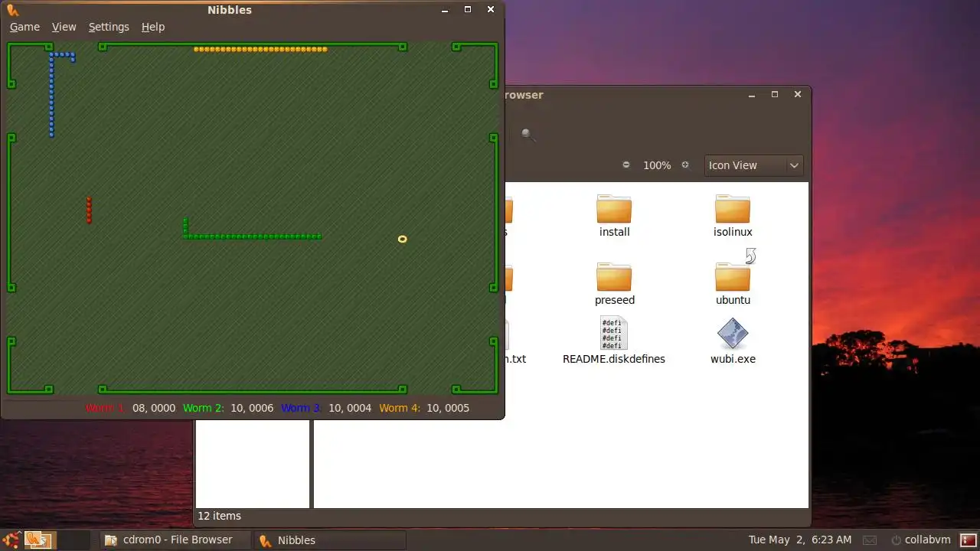The width and height of the screenshot is (980, 551).
Task: Click the search magnifier in File Browser toolbar
Action: coord(528,135)
